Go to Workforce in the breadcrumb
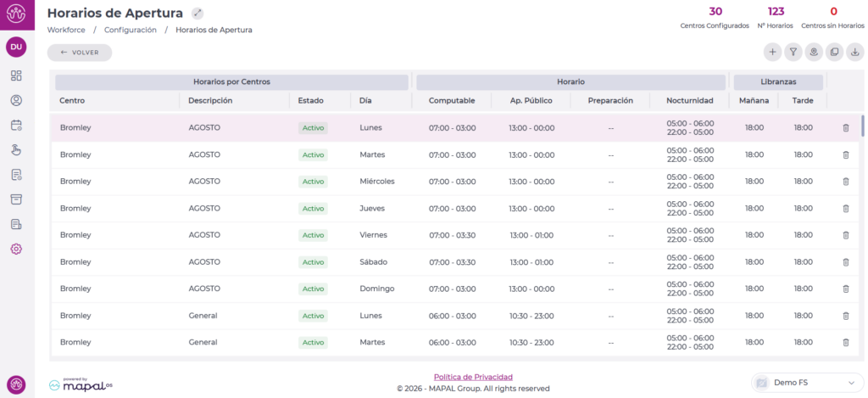Screen dimensions: 868x398 tap(66, 30)
